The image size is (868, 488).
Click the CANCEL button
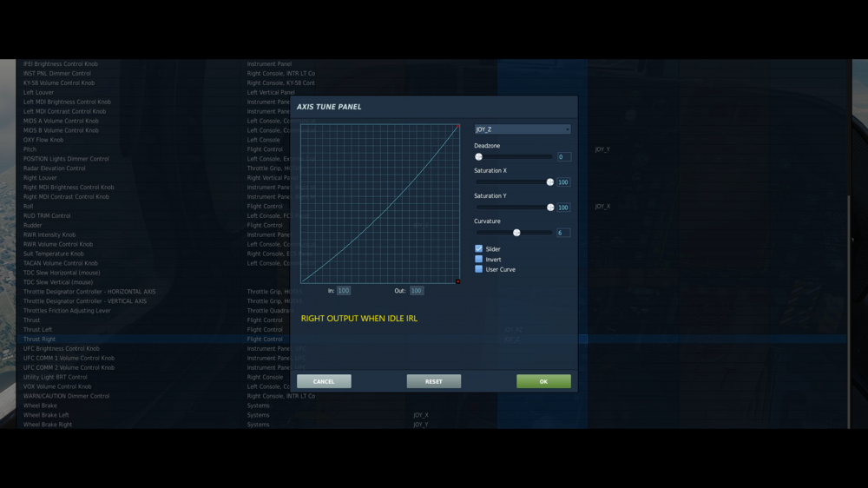coord(324,381)
